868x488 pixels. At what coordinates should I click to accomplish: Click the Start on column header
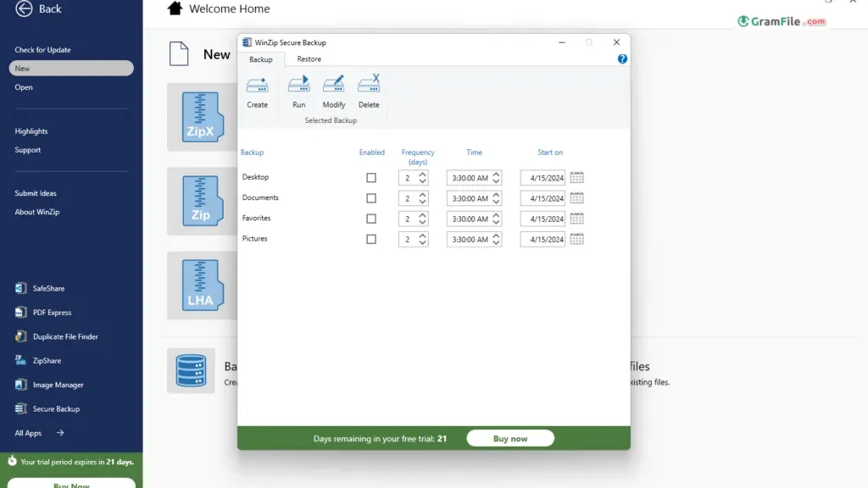coord(549,152)
